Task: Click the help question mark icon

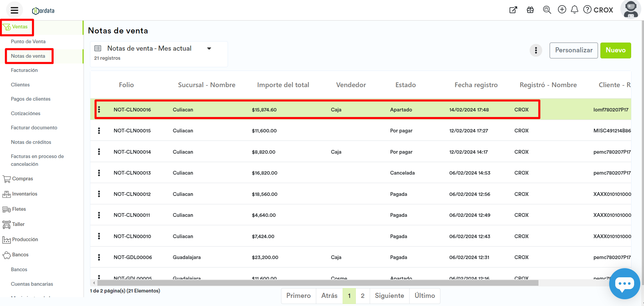Action: coord(588,9)
